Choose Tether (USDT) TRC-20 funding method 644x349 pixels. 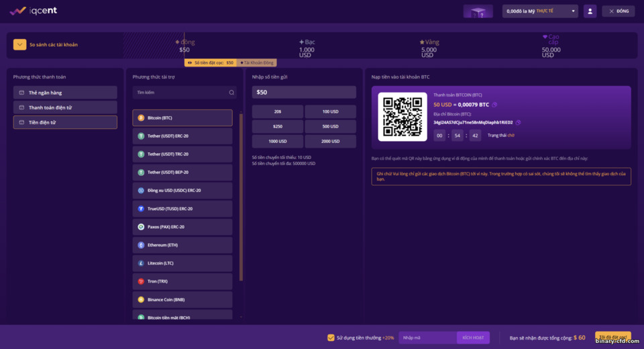[x=182, y=154]
